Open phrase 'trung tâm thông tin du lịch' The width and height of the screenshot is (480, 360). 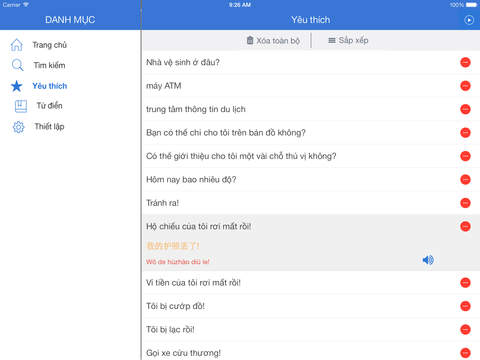[x=196, y=109]
